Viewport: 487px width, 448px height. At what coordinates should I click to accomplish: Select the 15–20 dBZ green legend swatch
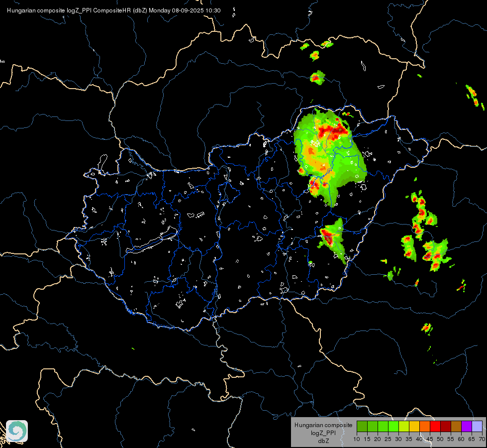pyautogui.click(x=373, y=426)
